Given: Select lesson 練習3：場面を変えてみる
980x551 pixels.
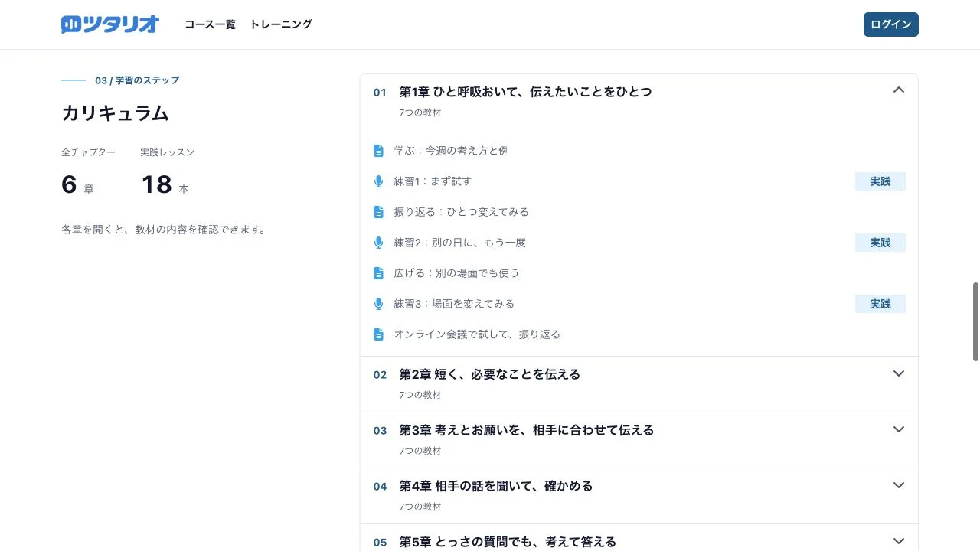Looking at the screenshot, I should pos(454,304).
